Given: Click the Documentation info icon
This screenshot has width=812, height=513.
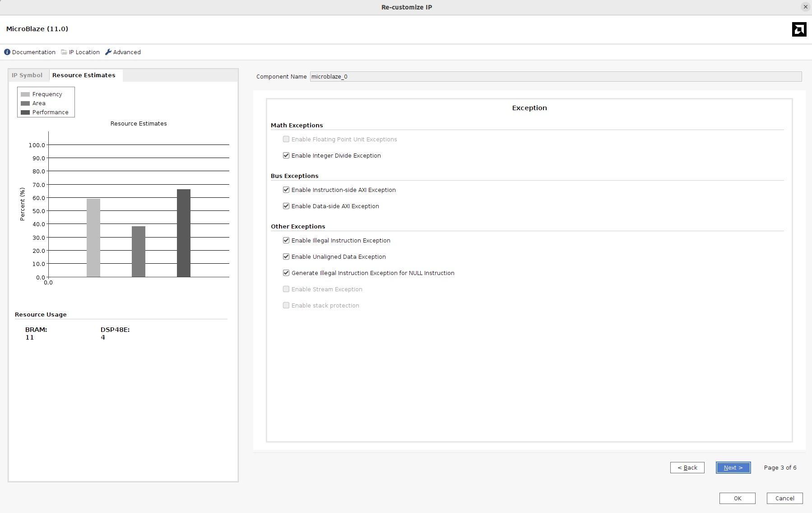Looking at the screenshot, I should pyautogui.click(x=7, y=52).
